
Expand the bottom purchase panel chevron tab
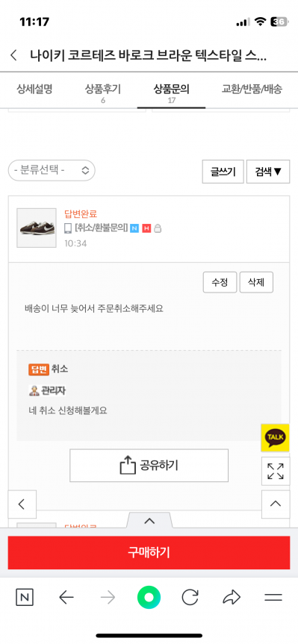[x=149, y=521]
